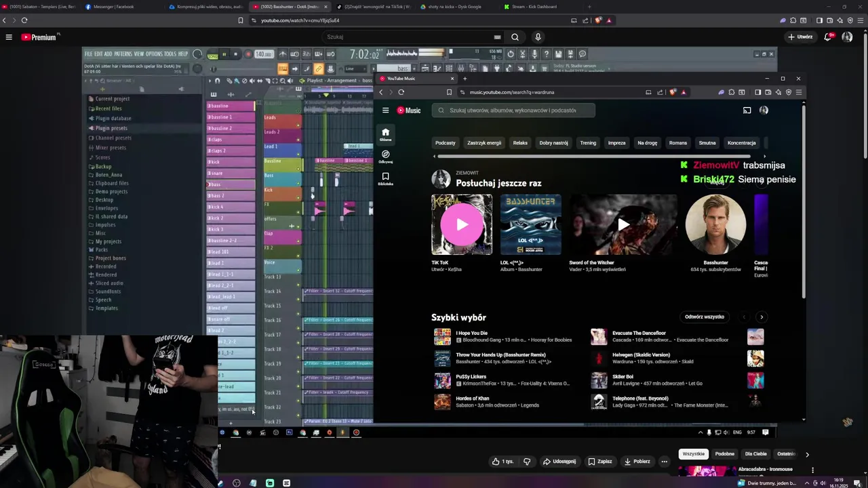Open the Line snap dropdown in FL Studio

click(356, 68)
